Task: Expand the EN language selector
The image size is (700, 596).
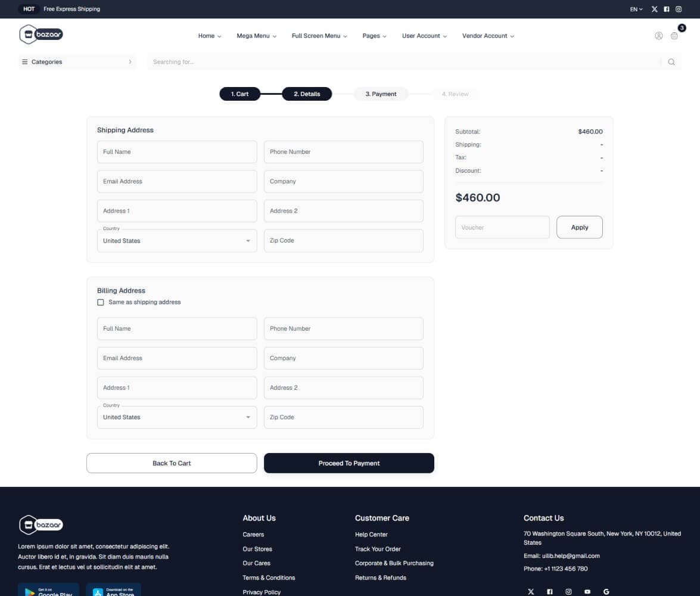Action: pos(634,9)
